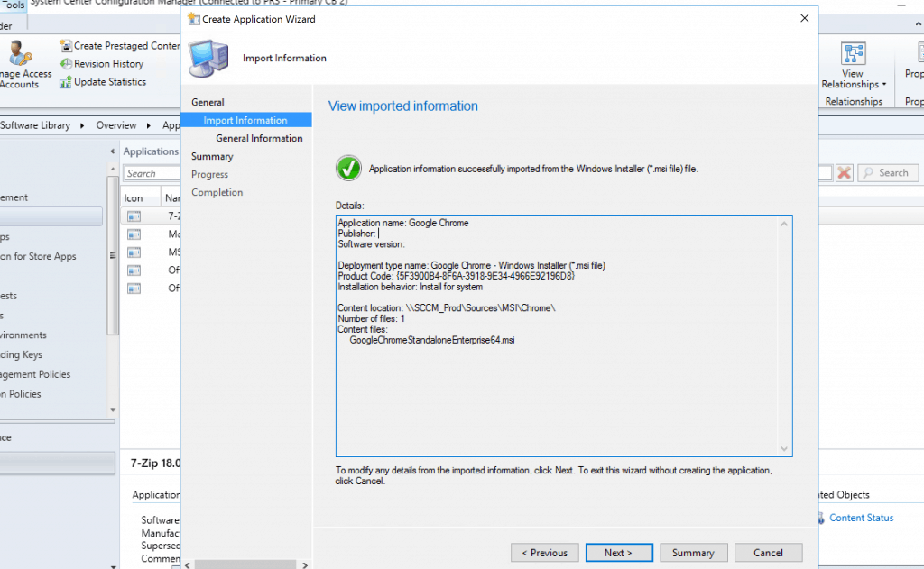Click up arrow of Details scrollbar
Image resolution: width=924 pixels, height=569 pixels.
pyautogui.click(x=784, y=224)
